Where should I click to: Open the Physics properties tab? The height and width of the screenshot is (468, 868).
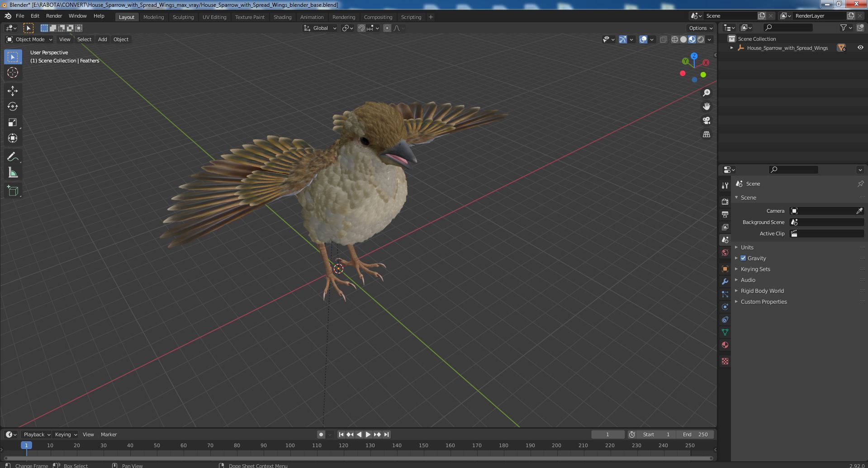(x=725, y=307)
